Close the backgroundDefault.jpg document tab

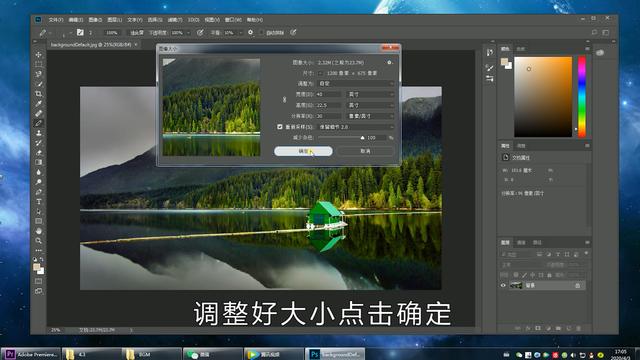tap(136, 44)
